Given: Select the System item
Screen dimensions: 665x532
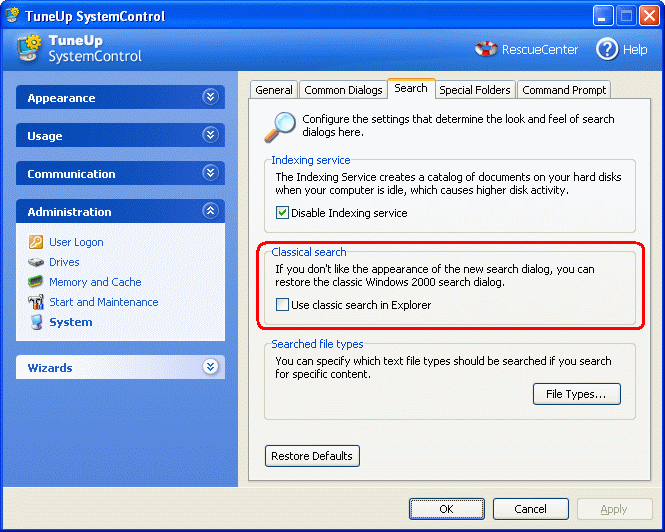Looking at the screenshot, I should tap(71, 322).
